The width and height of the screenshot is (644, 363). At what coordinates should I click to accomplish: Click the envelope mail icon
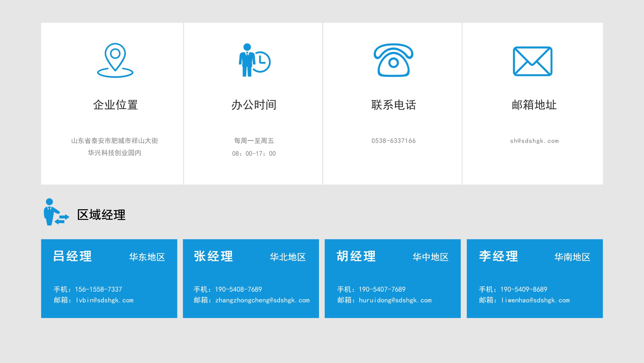point(533,61)
